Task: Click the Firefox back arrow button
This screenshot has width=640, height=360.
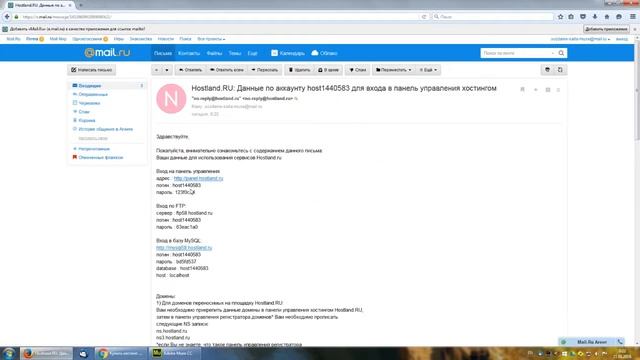Action: [x=7, y=17]
